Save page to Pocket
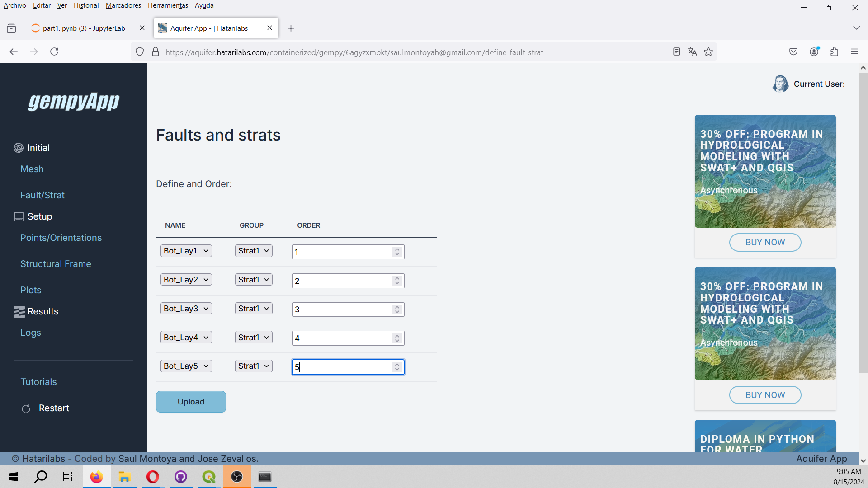Viewport: 868px width, 488px height. coord(793,52)
